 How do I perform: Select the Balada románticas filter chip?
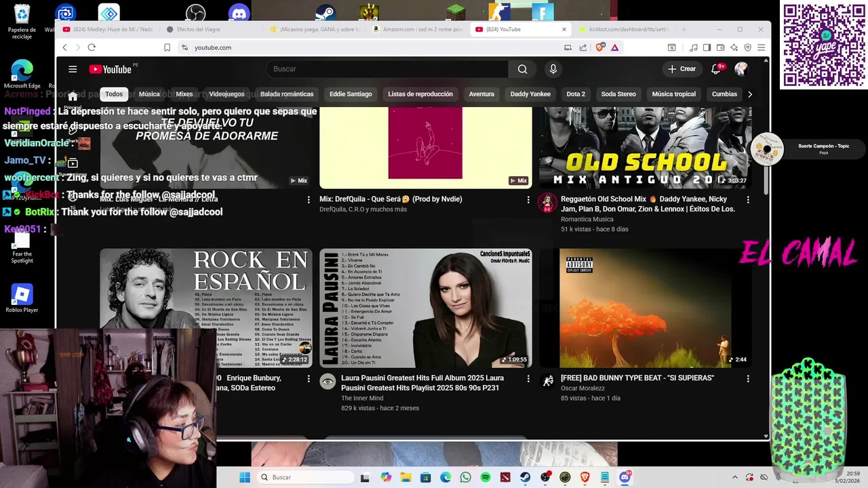(287, 94)
